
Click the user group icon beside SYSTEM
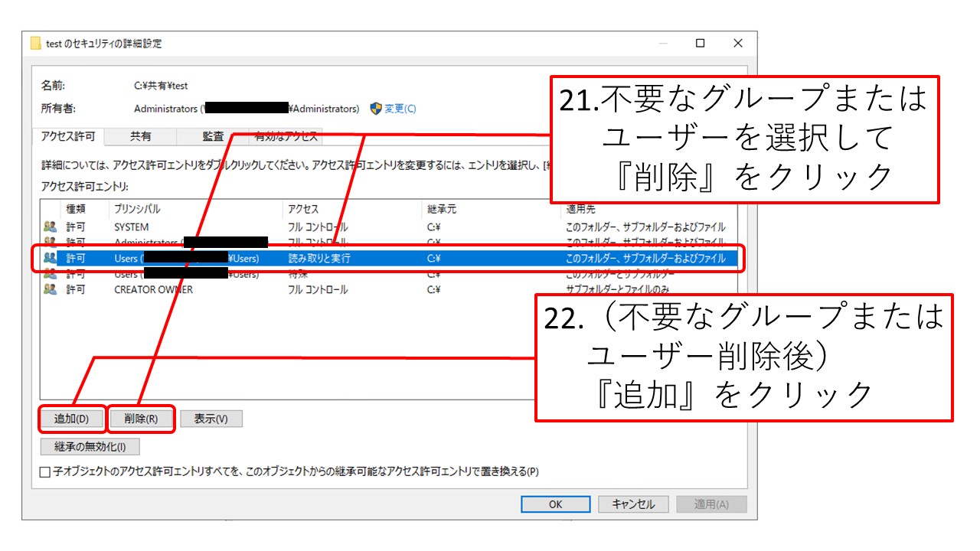point(51,227)
